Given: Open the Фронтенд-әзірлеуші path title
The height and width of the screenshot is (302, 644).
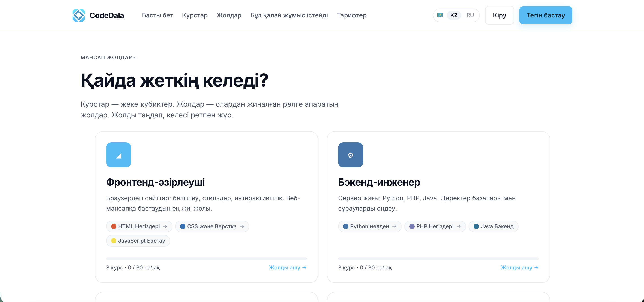Looking at the screenshot, I should (x=155, y=182).
